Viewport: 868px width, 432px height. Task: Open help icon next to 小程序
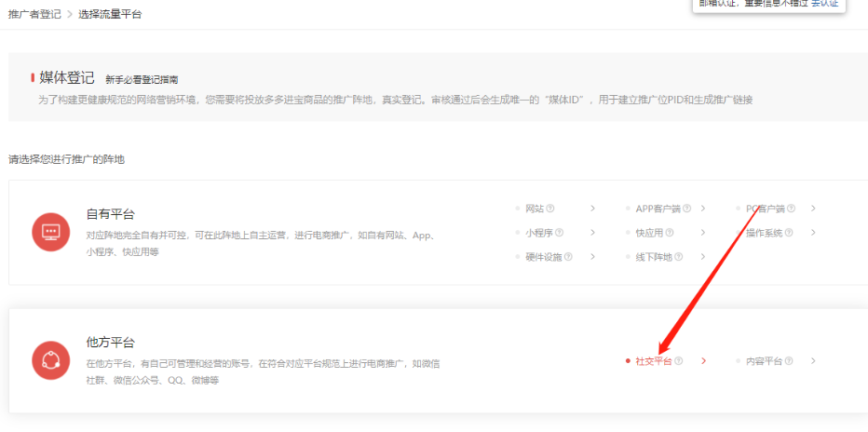tap(559, 233)
